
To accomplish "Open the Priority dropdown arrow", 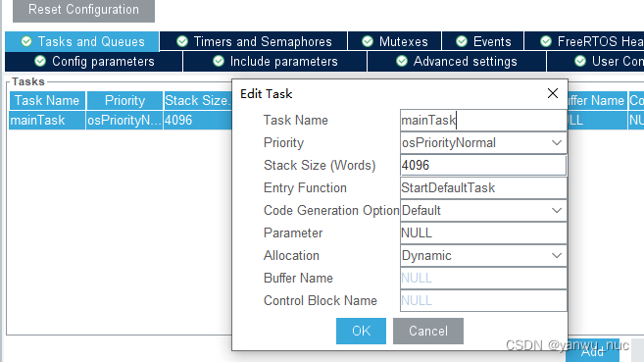I will tap(557, 143).
